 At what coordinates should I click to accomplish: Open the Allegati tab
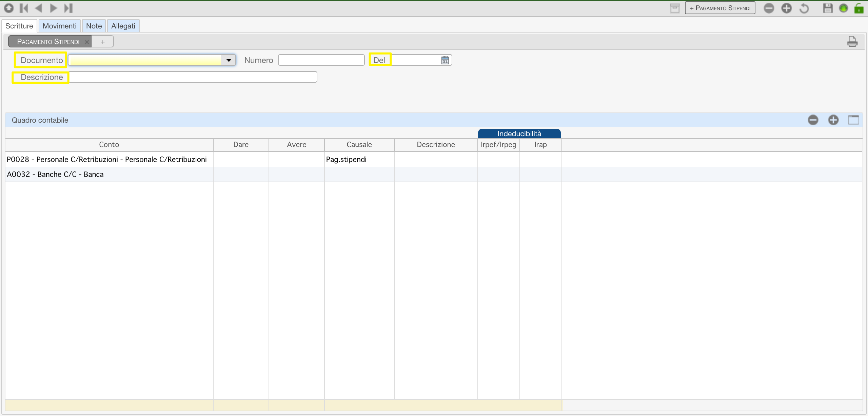click(x=123, y=26)
